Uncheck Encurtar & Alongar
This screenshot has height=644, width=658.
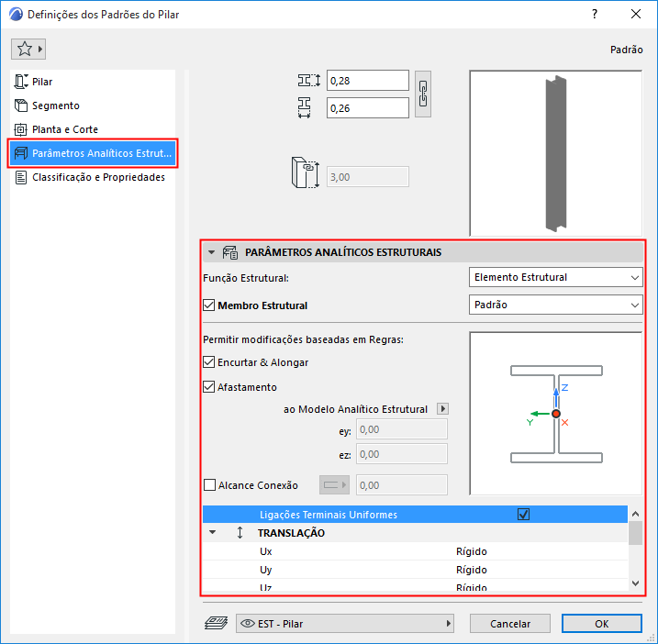pos(209,362)
